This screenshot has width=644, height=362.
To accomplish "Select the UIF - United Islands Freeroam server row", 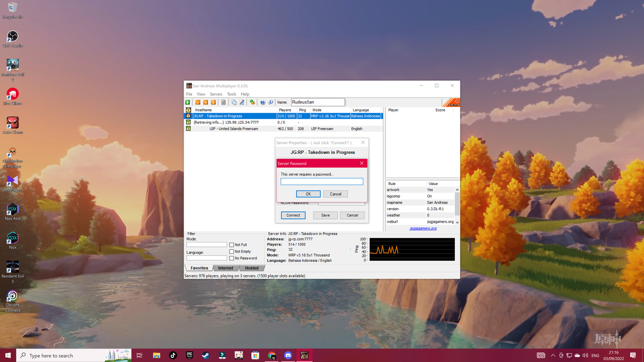I will [284, 129].
